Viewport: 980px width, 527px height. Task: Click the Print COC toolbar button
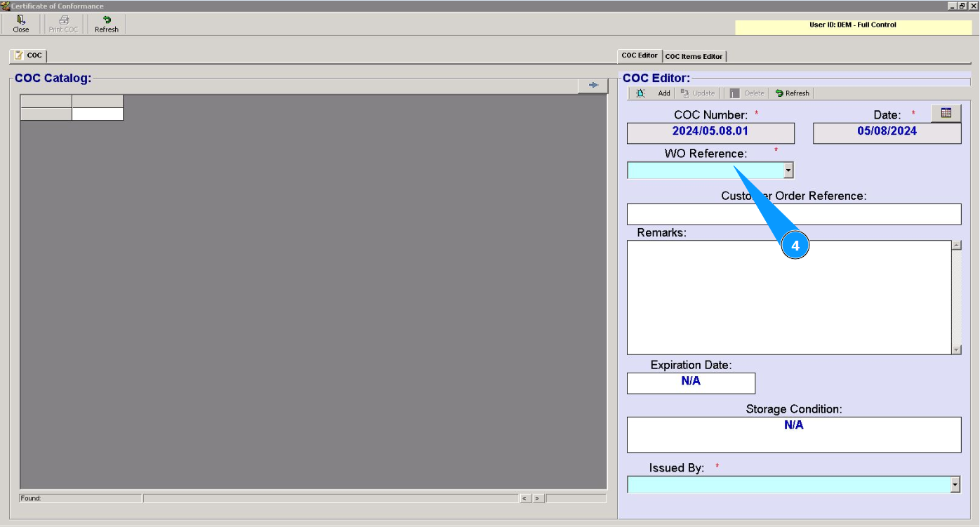pos(63,24)
